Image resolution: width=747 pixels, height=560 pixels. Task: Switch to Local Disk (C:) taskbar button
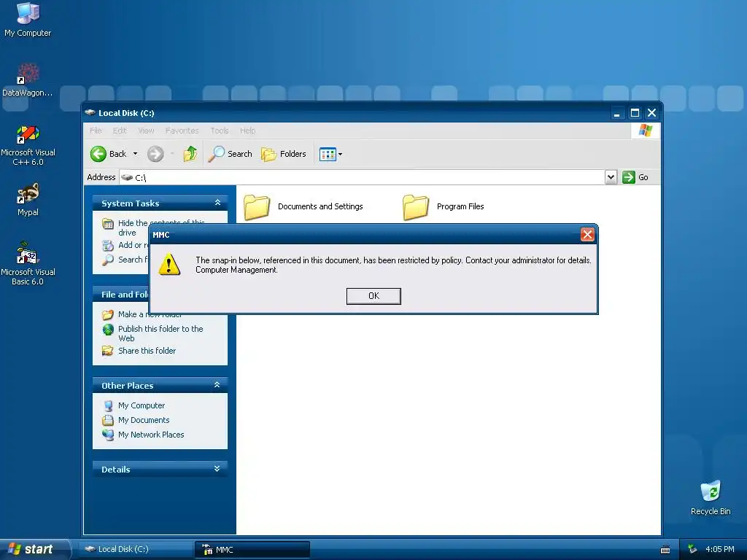coord(135,549)
